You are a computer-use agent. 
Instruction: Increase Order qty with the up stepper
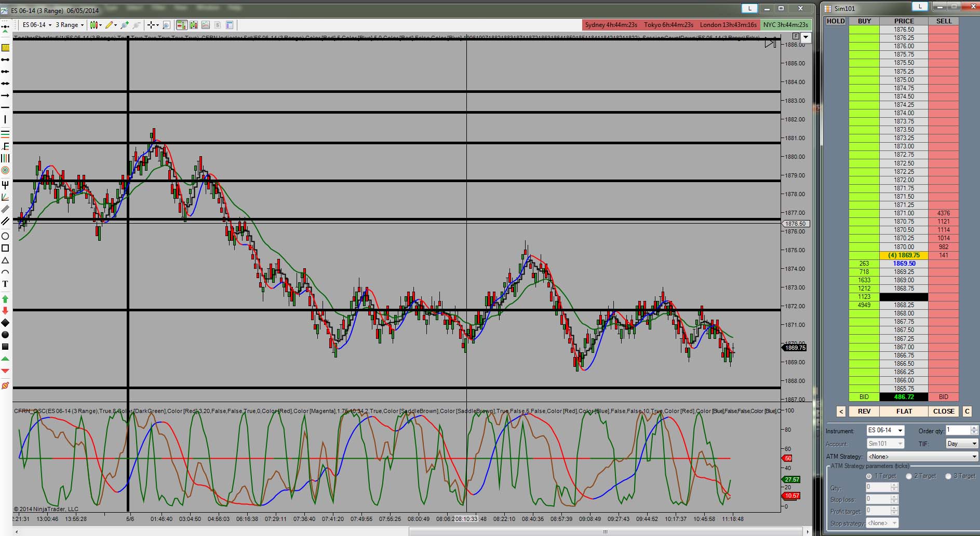pos(974,428)
